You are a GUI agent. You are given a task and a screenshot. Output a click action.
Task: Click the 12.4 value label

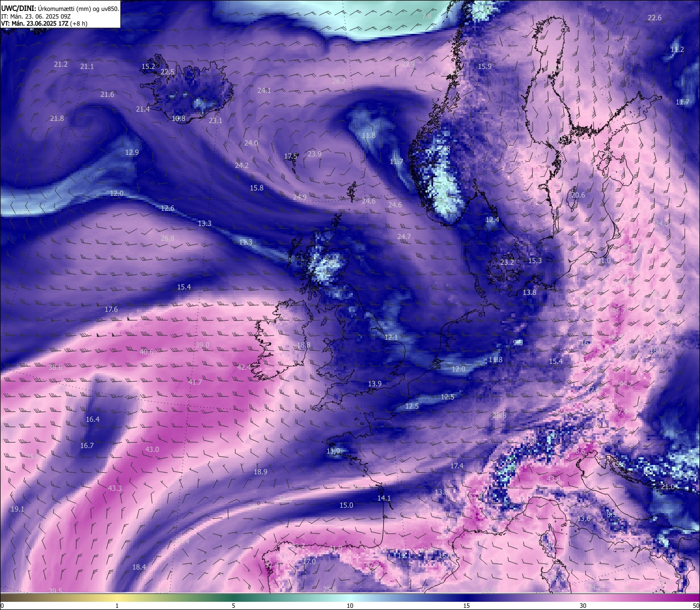(x=492, y=220)
